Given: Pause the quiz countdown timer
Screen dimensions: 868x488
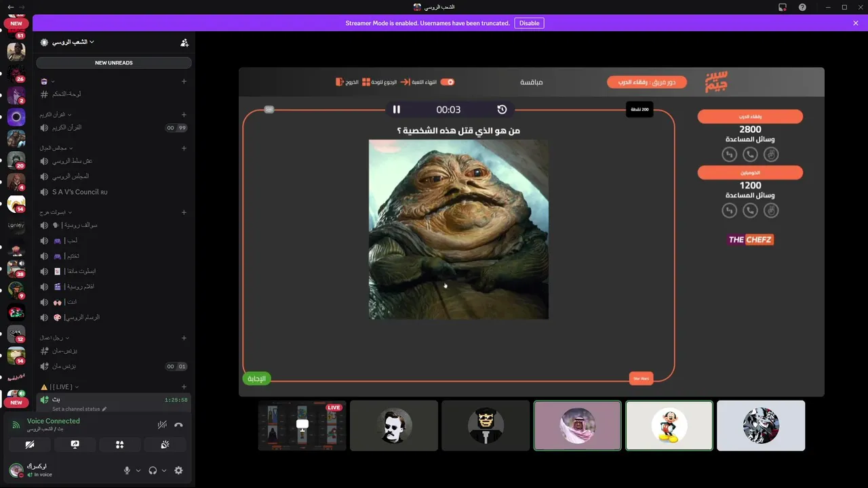Looking at the screenshot, I should [397, 109].
